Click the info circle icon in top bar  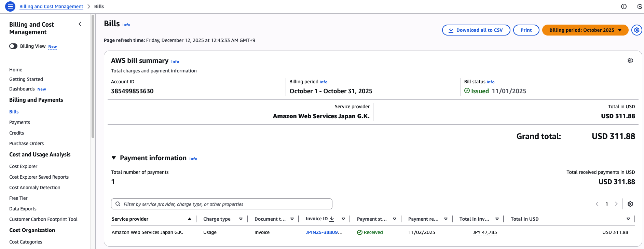(624, 6)
